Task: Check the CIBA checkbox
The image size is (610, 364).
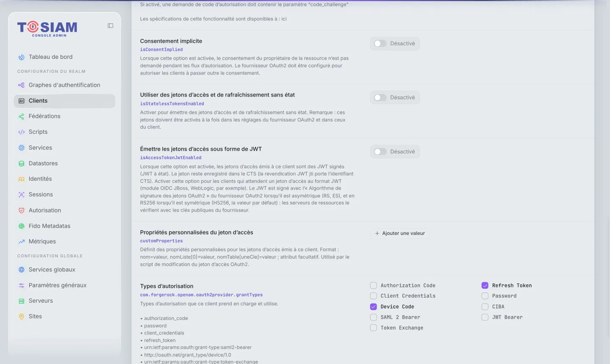Action: (485, 307)
